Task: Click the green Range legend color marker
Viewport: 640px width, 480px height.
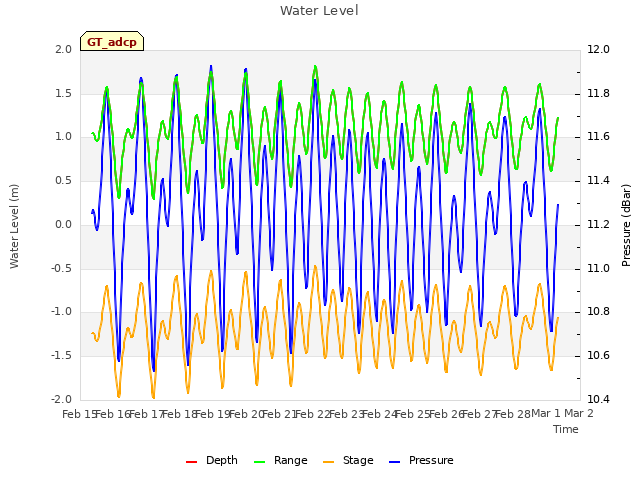Action: [x=259, y=462]
